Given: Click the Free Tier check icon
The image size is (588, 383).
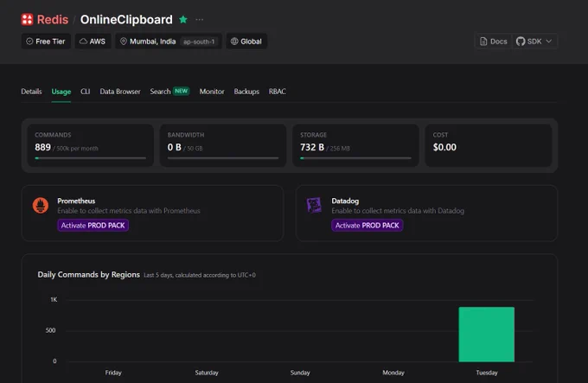Looking at the screenshot, I should [29, 41].
